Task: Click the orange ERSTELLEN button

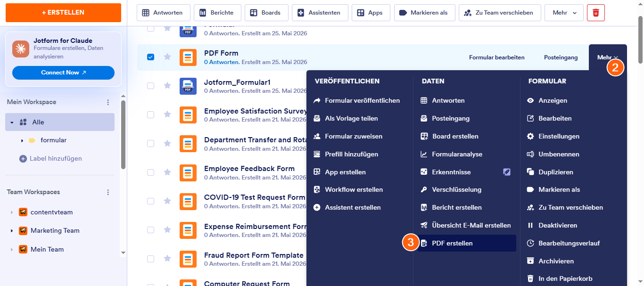Action: (63, 12)
